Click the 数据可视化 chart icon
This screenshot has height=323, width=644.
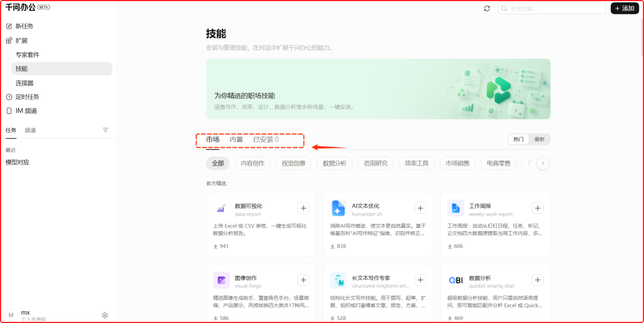(x=221, y=208)
